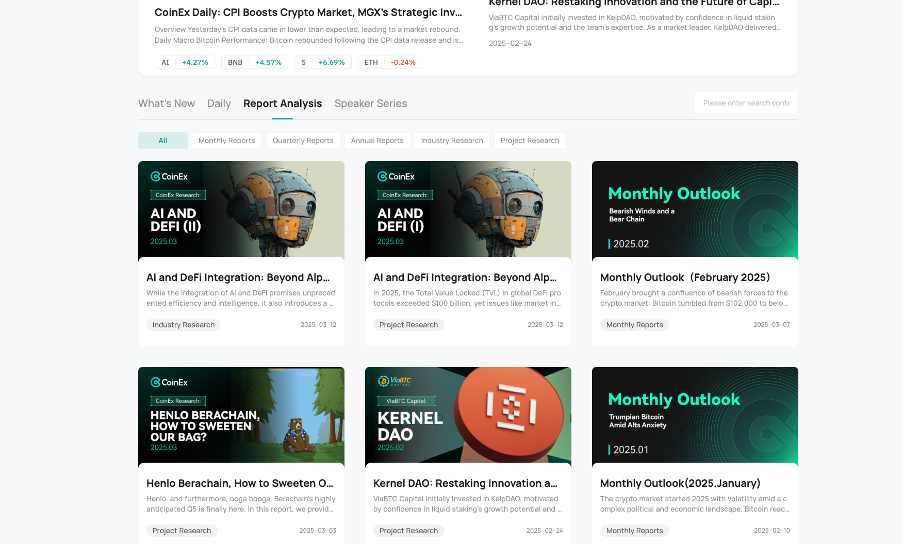Click CoinEx logo on AI AND DEFI (II) banner
This screenshot has width=904, height=544.
tap(169, 176)
